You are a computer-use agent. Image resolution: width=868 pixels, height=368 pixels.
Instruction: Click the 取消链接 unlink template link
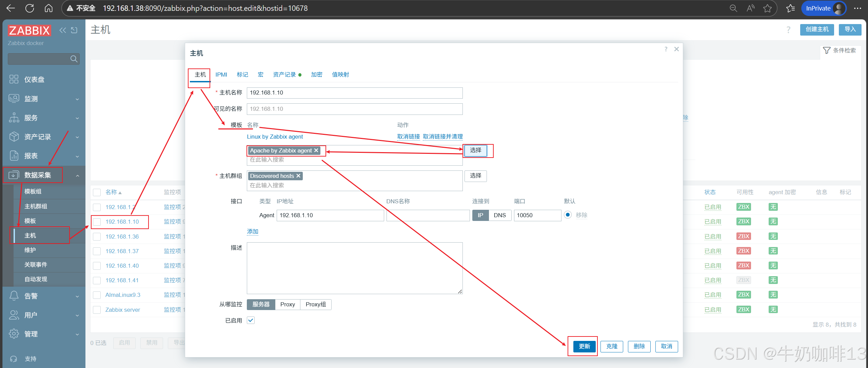click(408, 137)
